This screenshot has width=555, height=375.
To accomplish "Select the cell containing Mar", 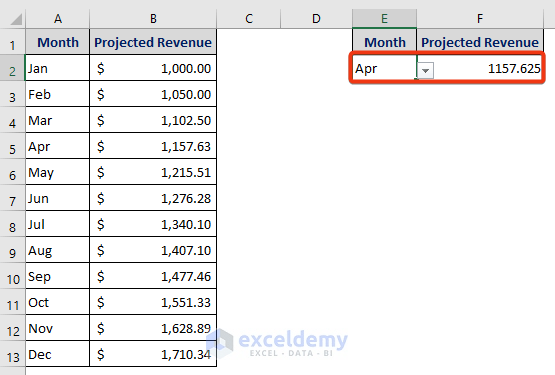I will coord(58,120).
